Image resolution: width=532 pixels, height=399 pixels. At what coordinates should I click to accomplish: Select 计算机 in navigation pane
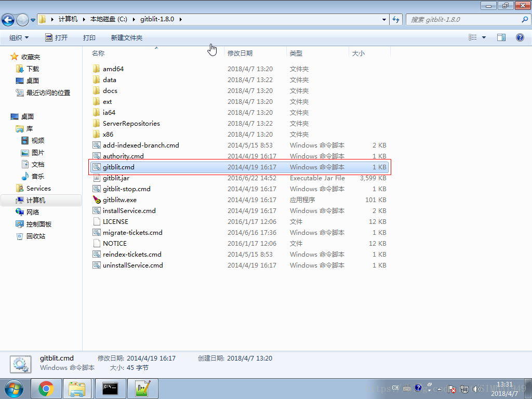pyautogui.click(x=41, y=200)
